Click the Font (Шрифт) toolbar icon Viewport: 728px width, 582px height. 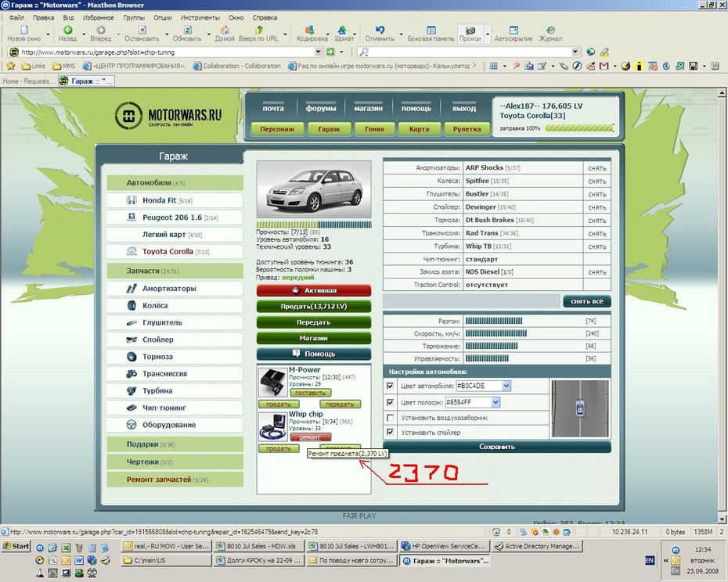point(342,30)
